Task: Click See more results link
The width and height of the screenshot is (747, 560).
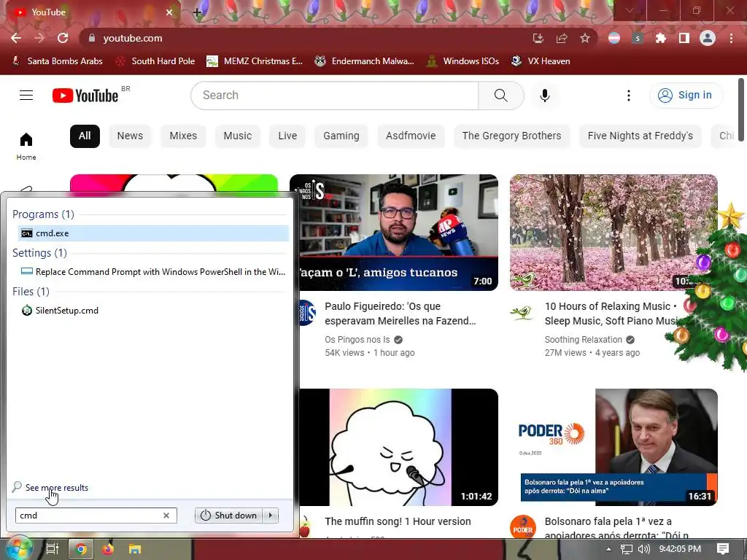Action: 56,488
